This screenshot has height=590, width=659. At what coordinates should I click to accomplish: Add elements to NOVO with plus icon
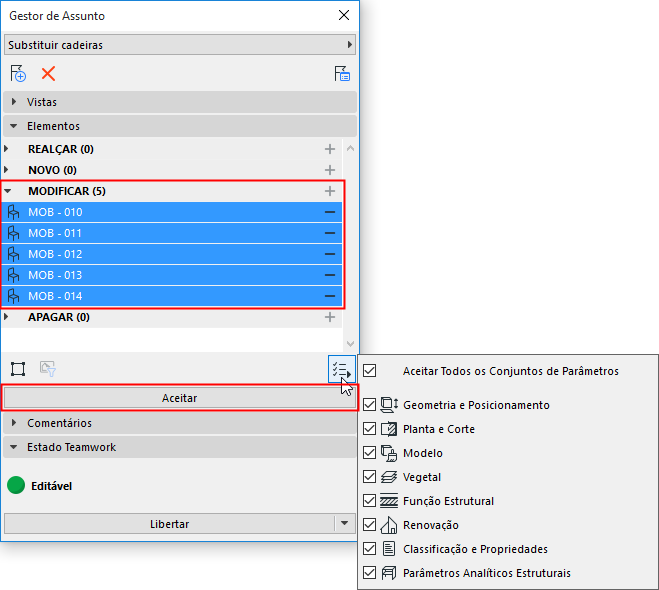(x=330, y=170)
